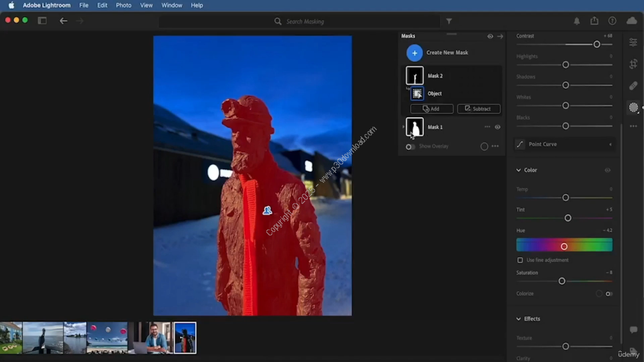Collapse the Color section
This screenshot has width=644, height=362.
tap(519, 170)
